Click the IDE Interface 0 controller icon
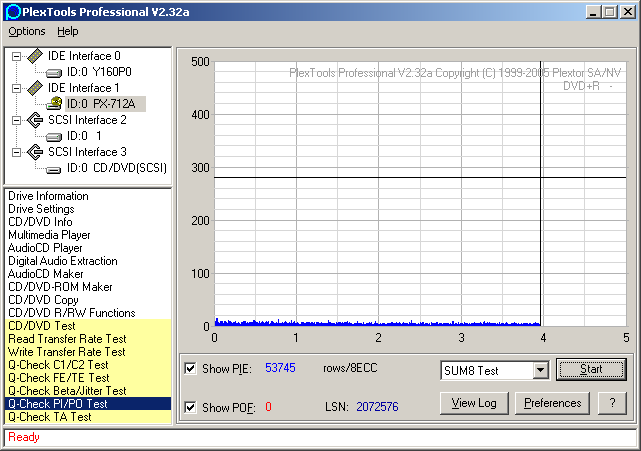641x451 pixels. (x=35, y=56)
